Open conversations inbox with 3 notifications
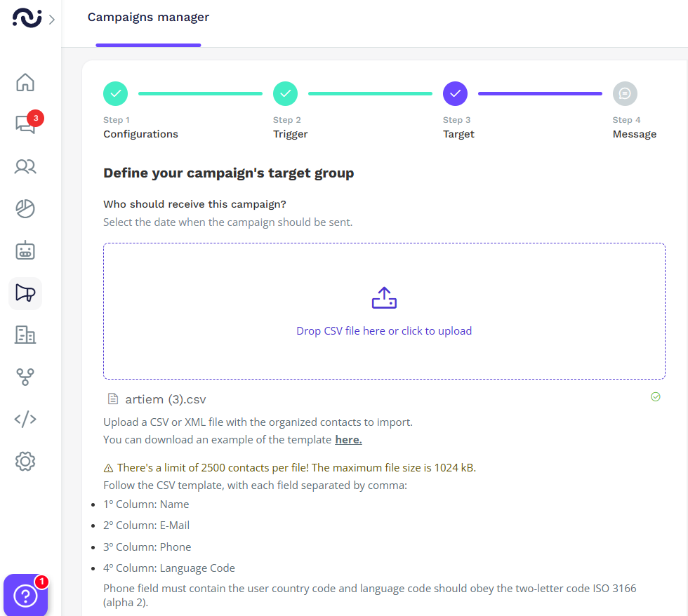 (25, 124)
